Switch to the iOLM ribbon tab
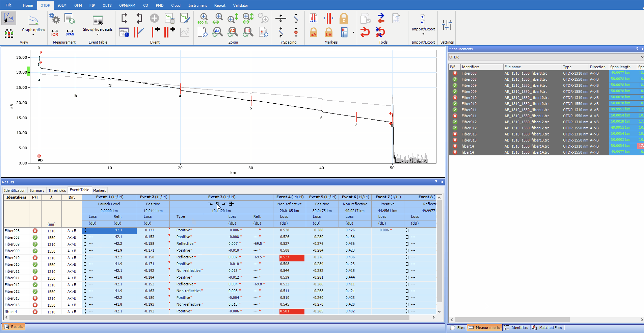This screenshot has height=333, width=644. pyautogui.click(x=62, y=5)
